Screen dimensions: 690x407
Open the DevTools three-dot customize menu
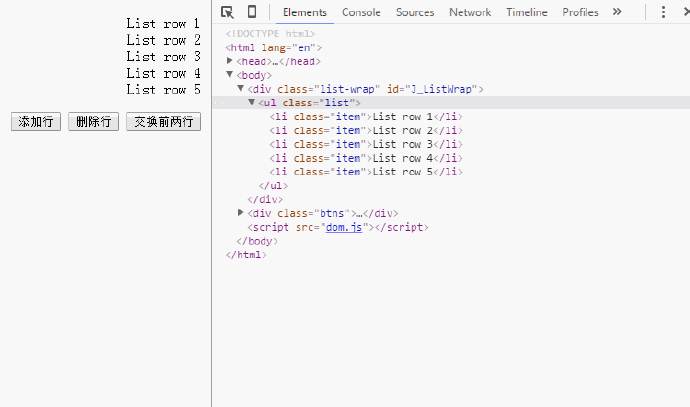[x=663, y=12]
